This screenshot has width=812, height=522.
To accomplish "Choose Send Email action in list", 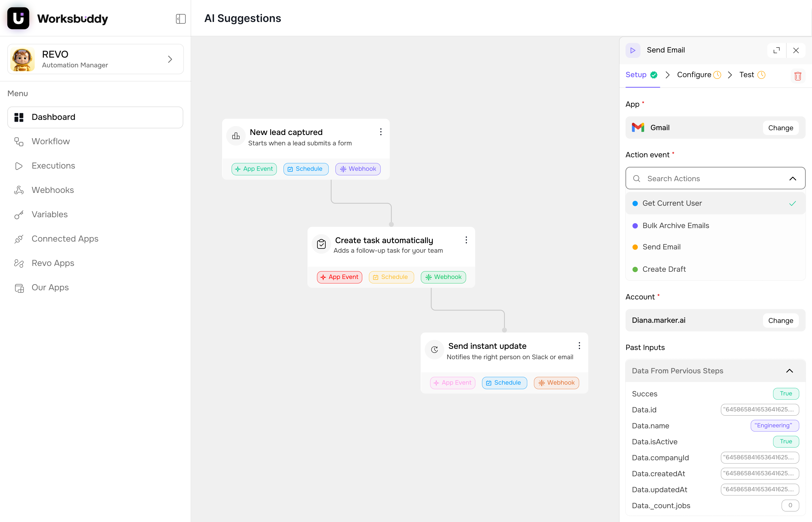I will pyautogui.click(x=715, y=247).
